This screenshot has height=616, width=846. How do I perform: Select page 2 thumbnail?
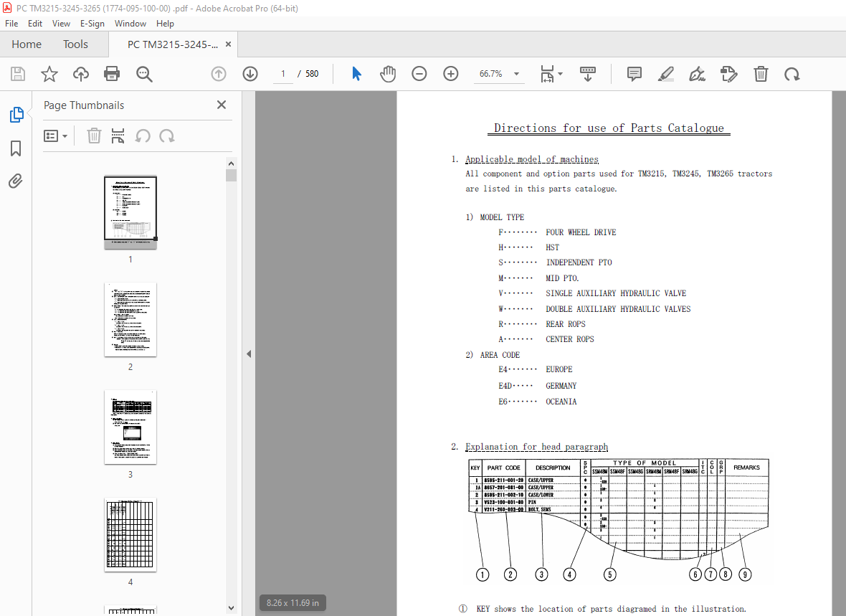coord(130,320)
